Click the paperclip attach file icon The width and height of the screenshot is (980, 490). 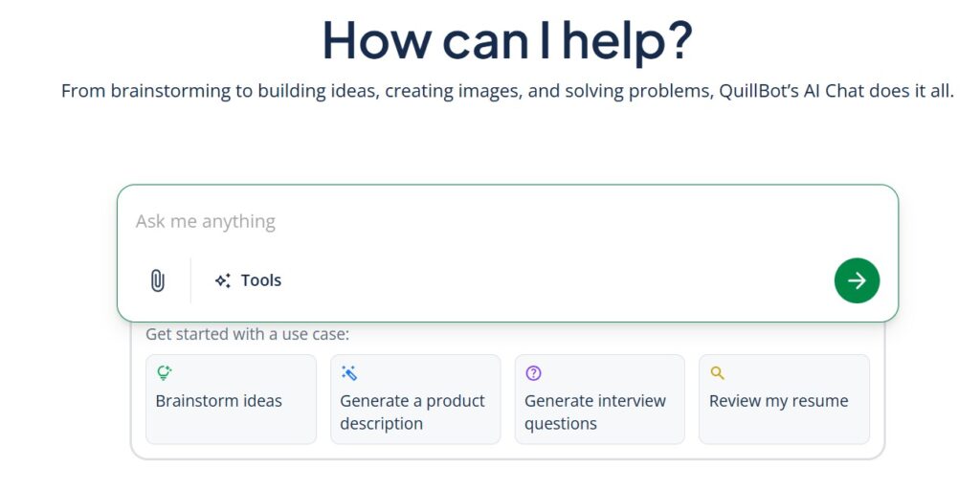point(158,280)
